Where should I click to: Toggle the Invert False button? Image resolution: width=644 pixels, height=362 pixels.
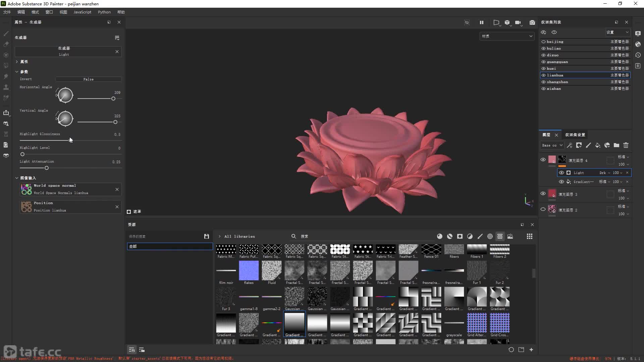(x=88, y=79)
